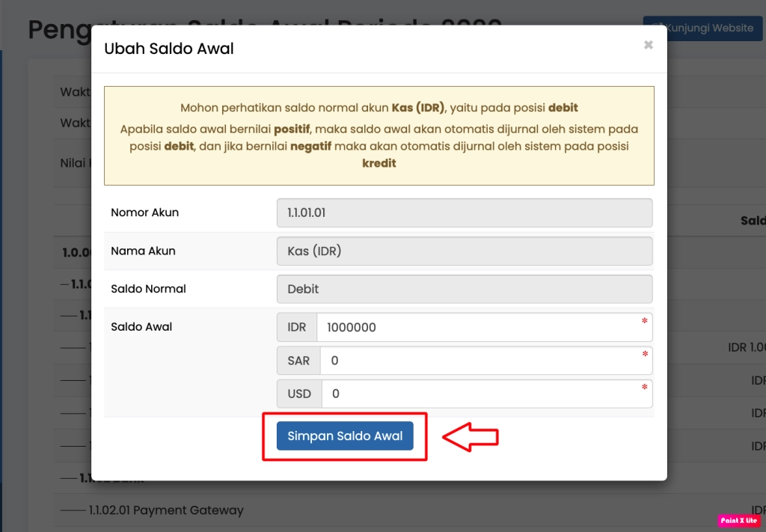Click the Nomor Akun row label

coord(144,213)
